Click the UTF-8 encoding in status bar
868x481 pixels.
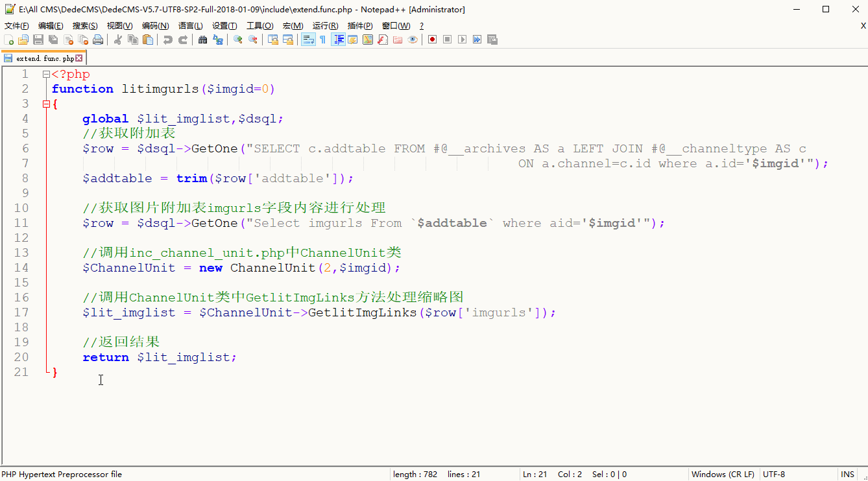coord(774,475)
